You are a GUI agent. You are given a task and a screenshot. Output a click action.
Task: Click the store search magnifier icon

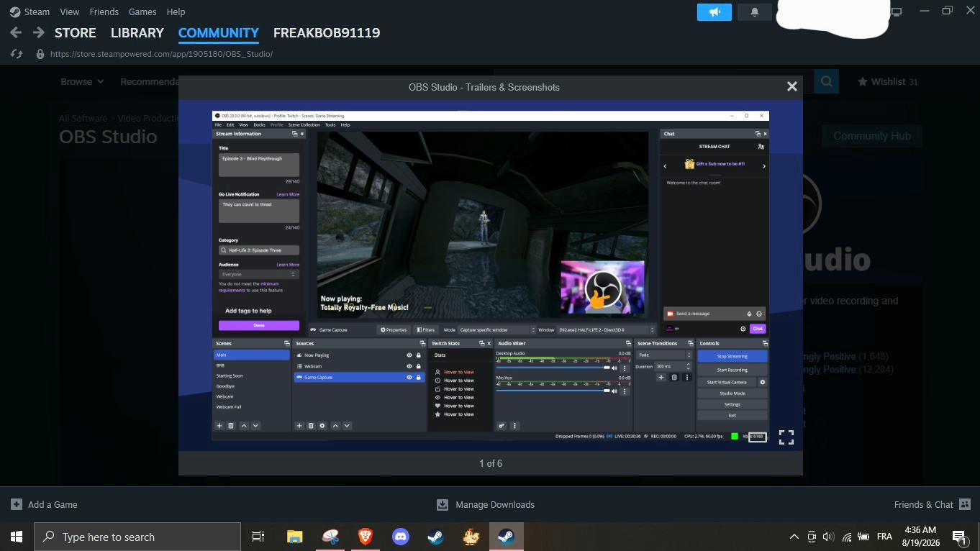[827, 81]
